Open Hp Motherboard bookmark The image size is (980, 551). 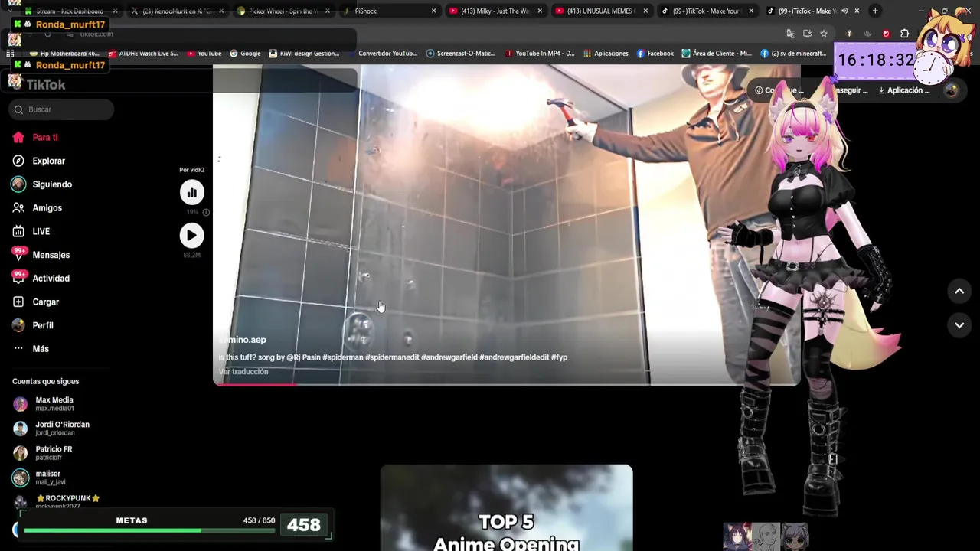click(x=64, y=54)
